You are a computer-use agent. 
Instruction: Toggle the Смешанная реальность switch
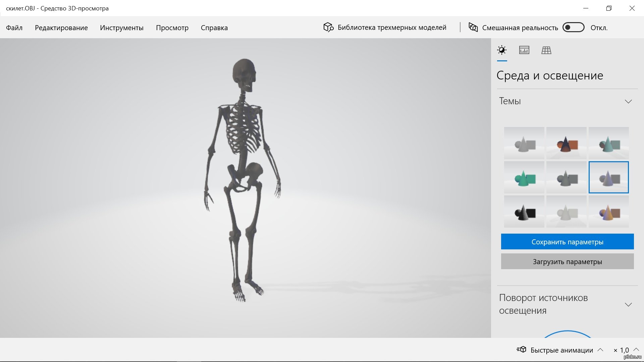pyautogui.click(x=573, y=27)
